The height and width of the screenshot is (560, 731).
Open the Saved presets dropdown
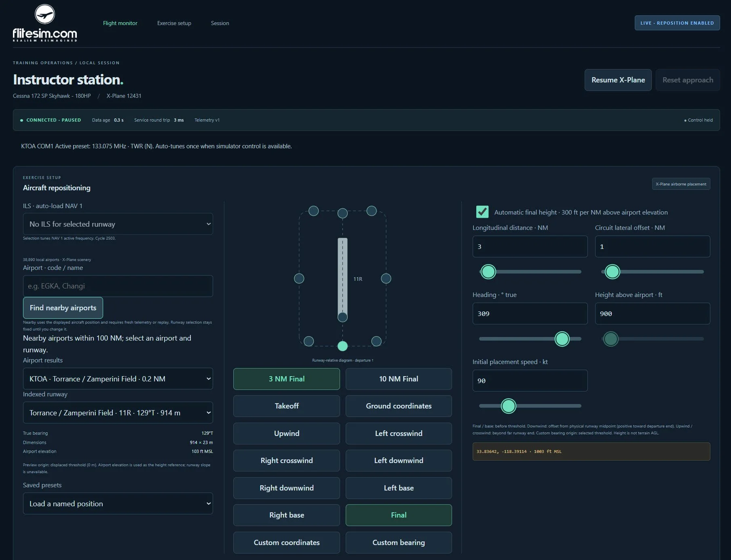(x=118, y=503)
